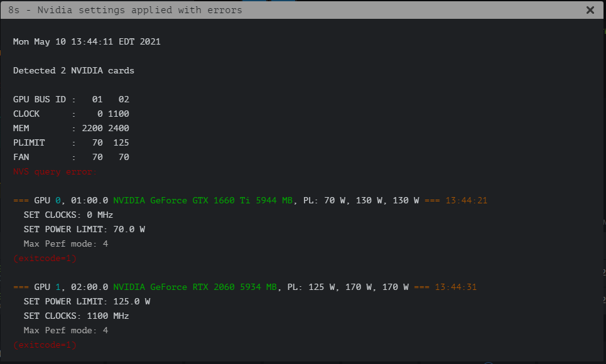
Task: Click the orange 13:44:21 timestamp
Action: click(x=466, y=201)
